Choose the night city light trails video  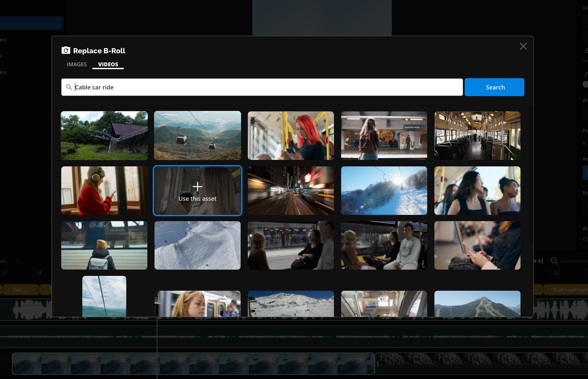tap(290, 190)
